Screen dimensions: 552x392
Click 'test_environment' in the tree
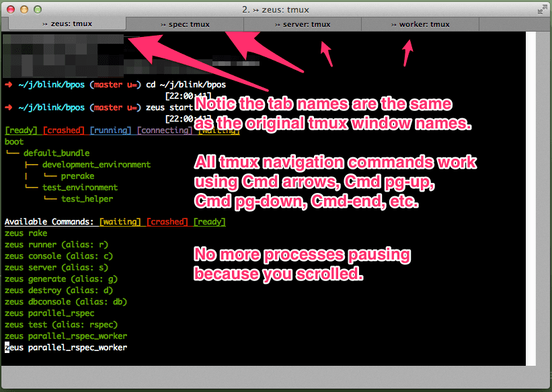(79, 188)
